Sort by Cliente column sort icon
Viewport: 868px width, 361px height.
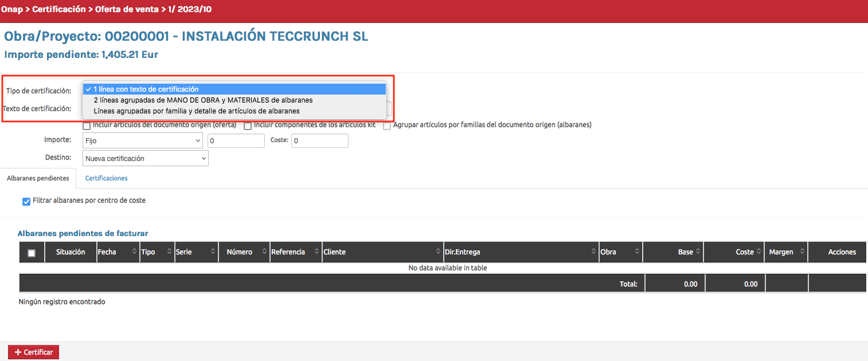438,252
